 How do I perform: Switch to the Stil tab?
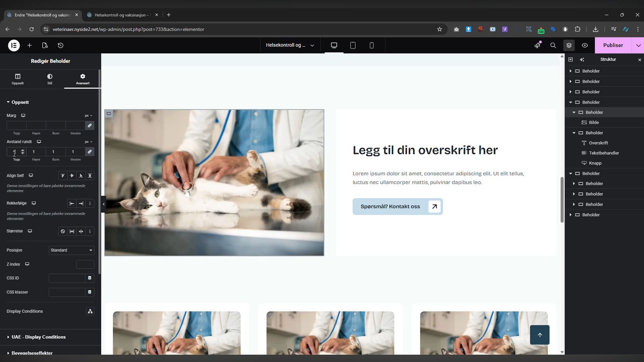pos(50,79)
